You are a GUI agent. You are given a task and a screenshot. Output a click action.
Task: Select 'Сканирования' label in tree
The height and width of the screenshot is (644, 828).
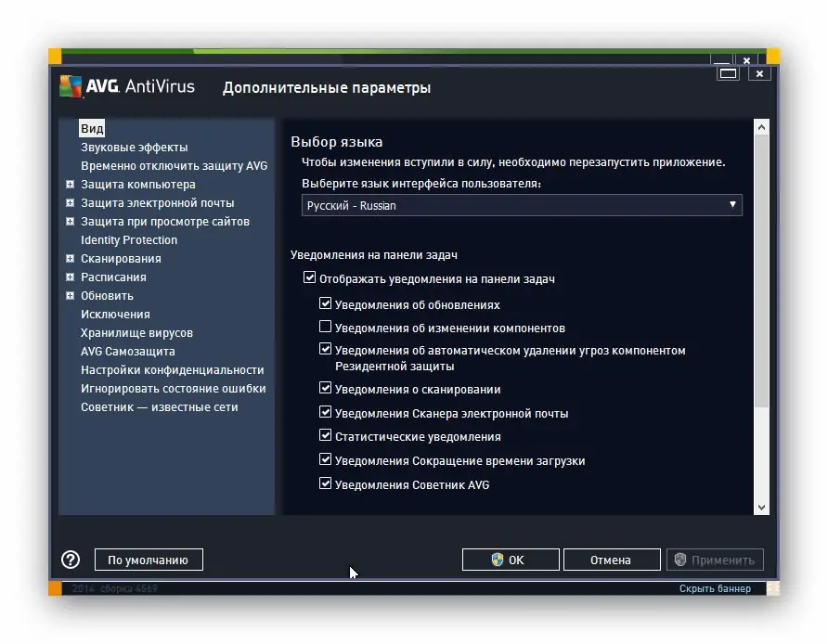pyautogui.click(x=121, y=258)
